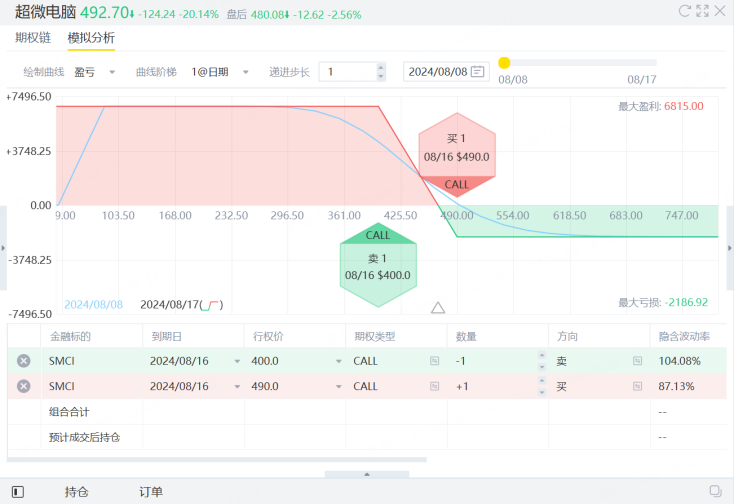Expand the bottom panel with up arrow
The image size is (734, 504).
point(367,474)
